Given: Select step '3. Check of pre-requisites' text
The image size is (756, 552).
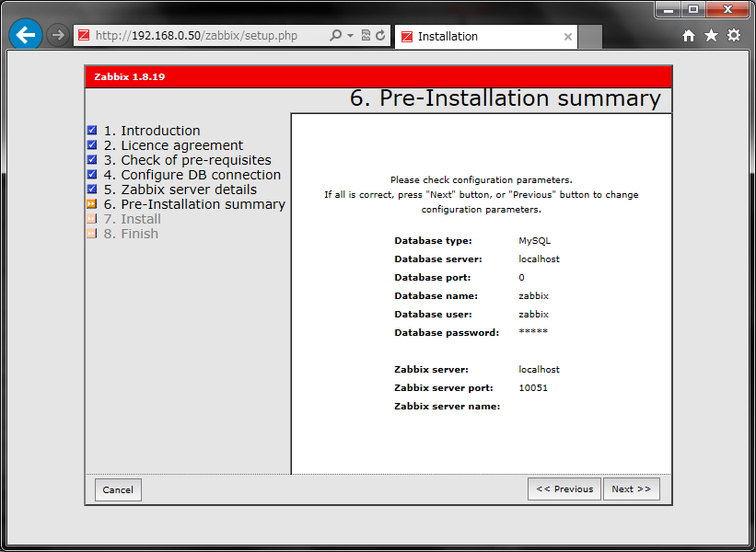Looking at the screenshot, I should tap(188, 160).
